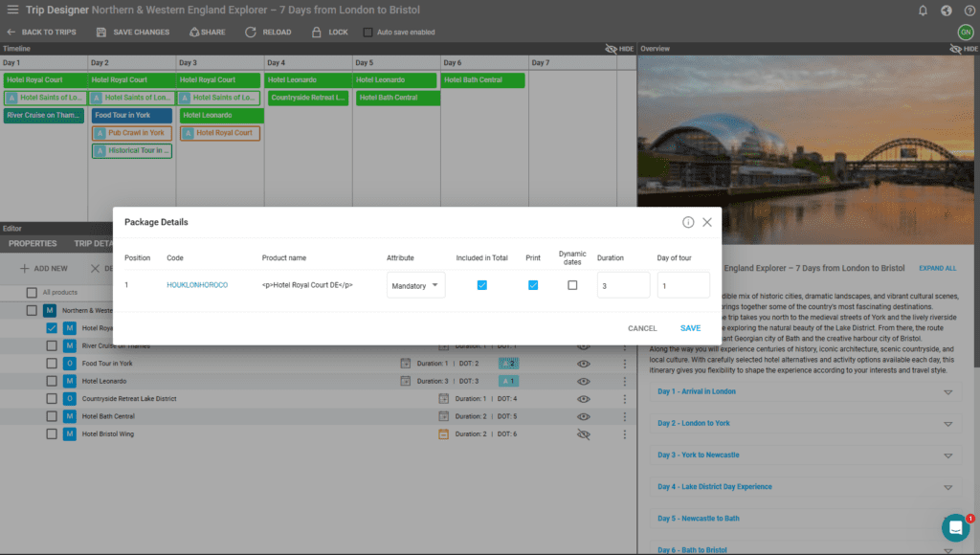Viewport: 980px width, 555px height.
Task: Click the Save button in the dialog
Action: coord(690,328)
